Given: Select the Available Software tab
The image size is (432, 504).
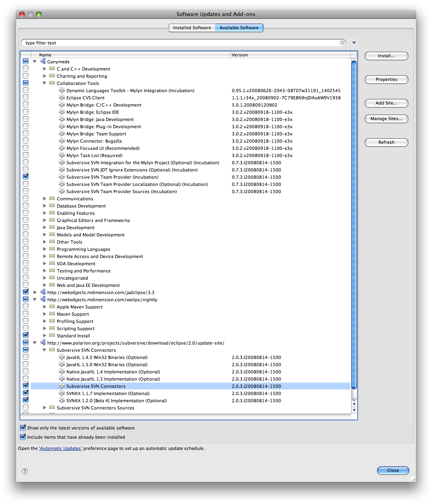Looking at the screenshot, I should click(x=239, y=28).
